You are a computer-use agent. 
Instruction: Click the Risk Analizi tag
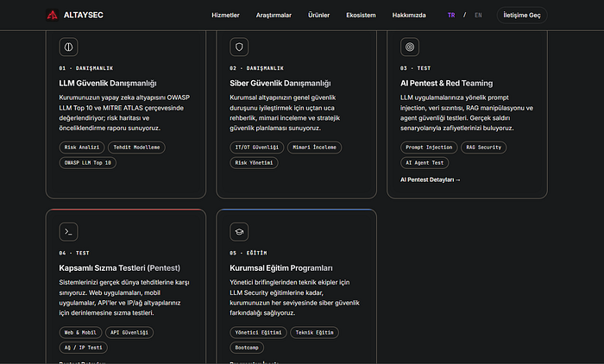(x=82, y=147)
